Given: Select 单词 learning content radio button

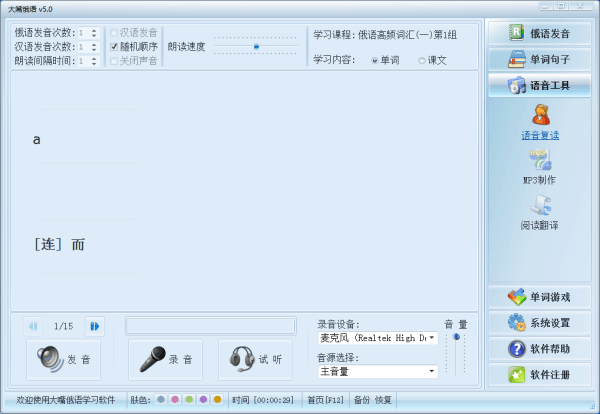Looking at the screenshot, I should coord(376,60).
